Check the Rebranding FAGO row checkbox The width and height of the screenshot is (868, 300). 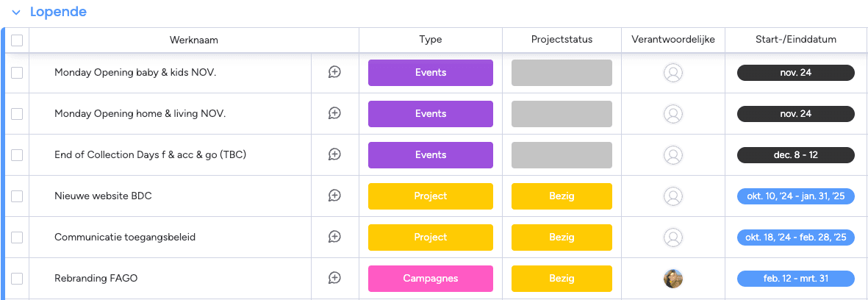click(17, 279)
